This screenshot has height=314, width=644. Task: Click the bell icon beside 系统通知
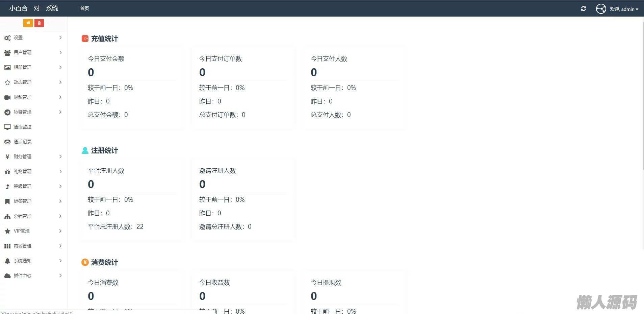coord(7,261)
